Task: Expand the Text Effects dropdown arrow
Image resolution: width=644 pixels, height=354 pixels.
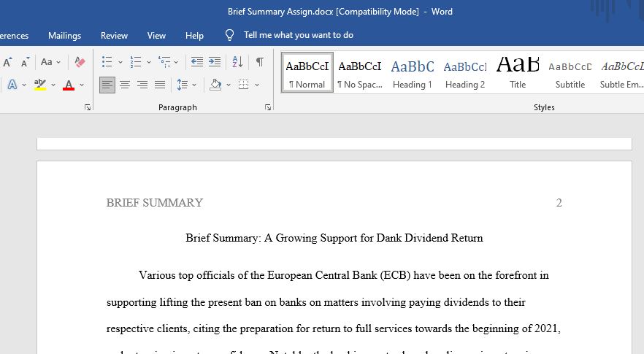Action: click(24, 85)
